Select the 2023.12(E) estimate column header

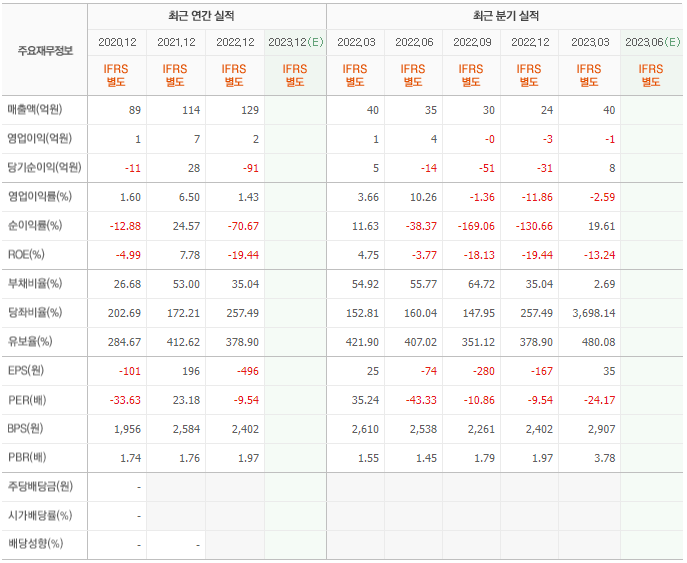point(296,42)
